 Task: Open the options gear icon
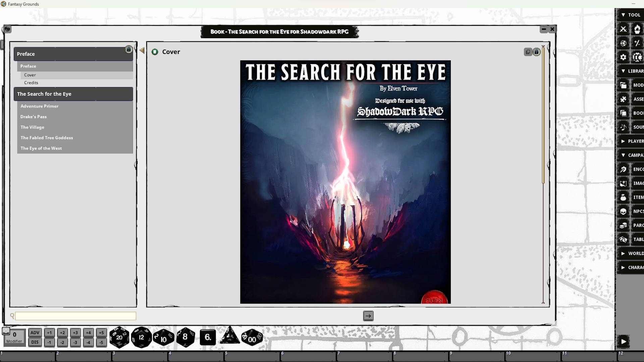pyautogui.click(x=623, y=57)
